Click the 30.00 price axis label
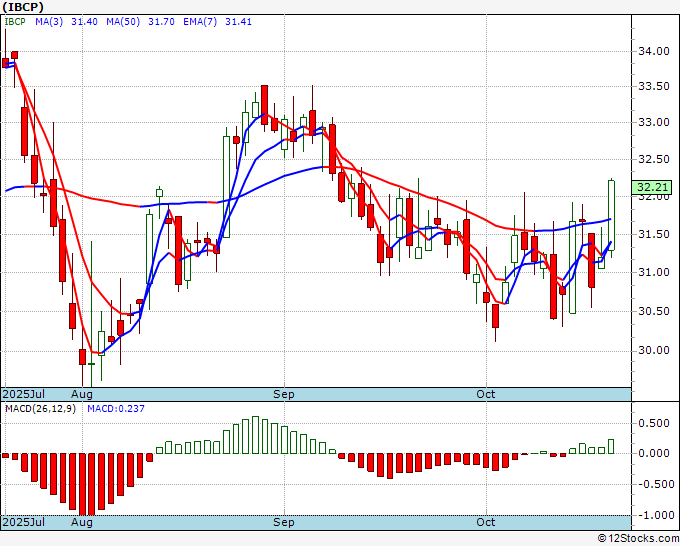The width and height of the screenshot is (680, 546). 654,350
